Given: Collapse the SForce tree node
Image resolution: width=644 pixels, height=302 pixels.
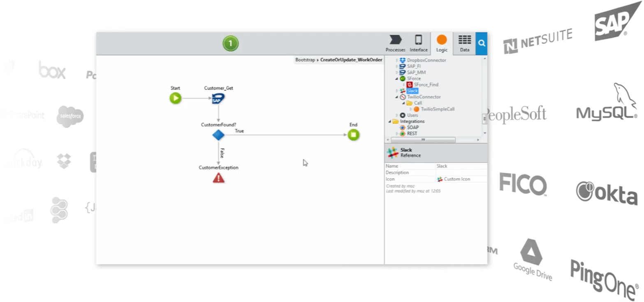Looking at the screenshot, I should point(397,79).
